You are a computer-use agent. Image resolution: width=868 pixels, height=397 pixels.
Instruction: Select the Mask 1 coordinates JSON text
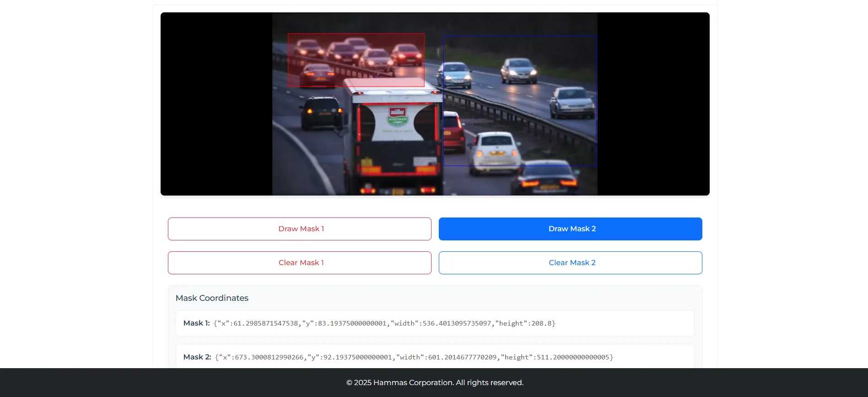pyautogui.click(x=384, y=323)
